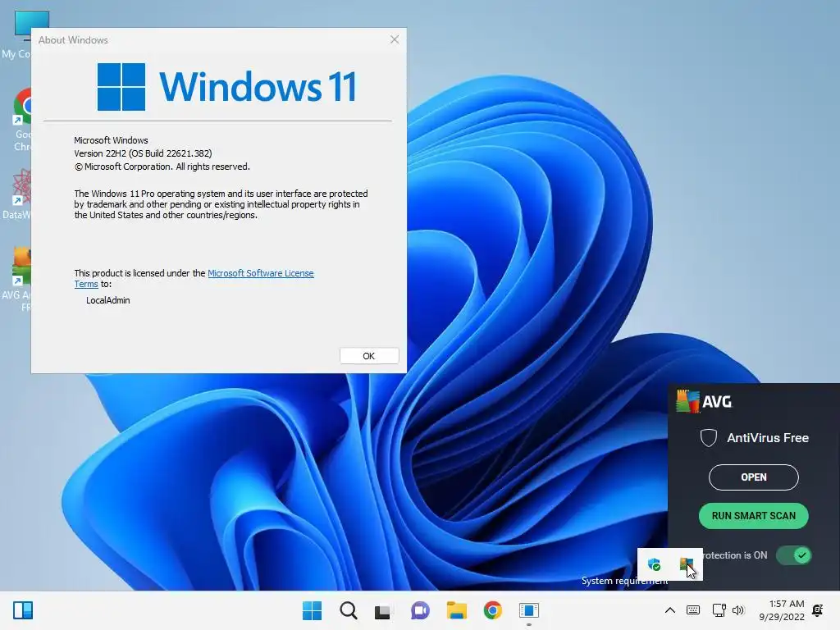Viewport: 840px width, 630px height.
Task: Click System requirement text on desktop
Action: 624,581
